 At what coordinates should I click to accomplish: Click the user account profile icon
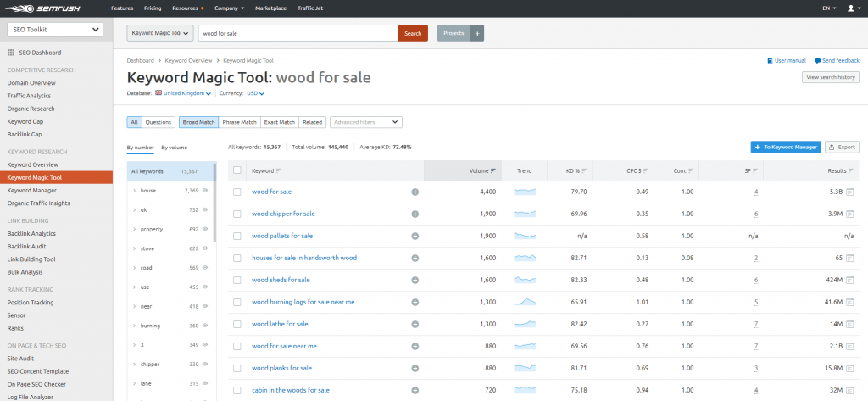851,8
